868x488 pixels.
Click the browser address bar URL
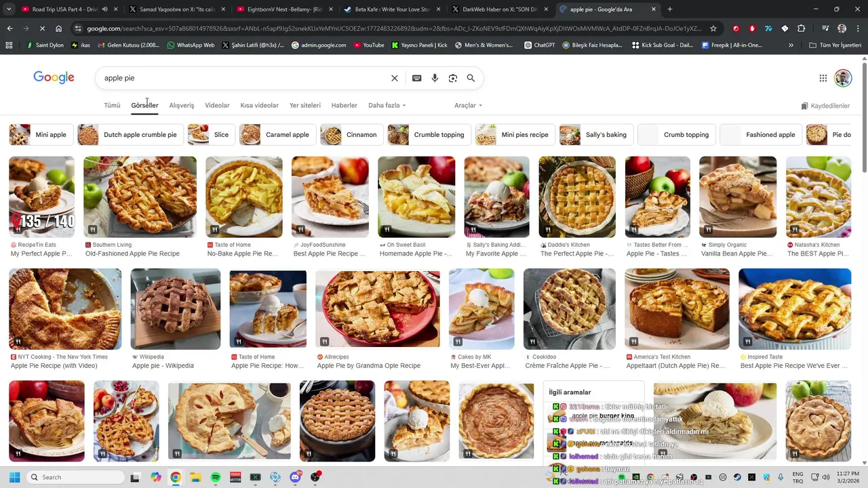click(393, 28)
